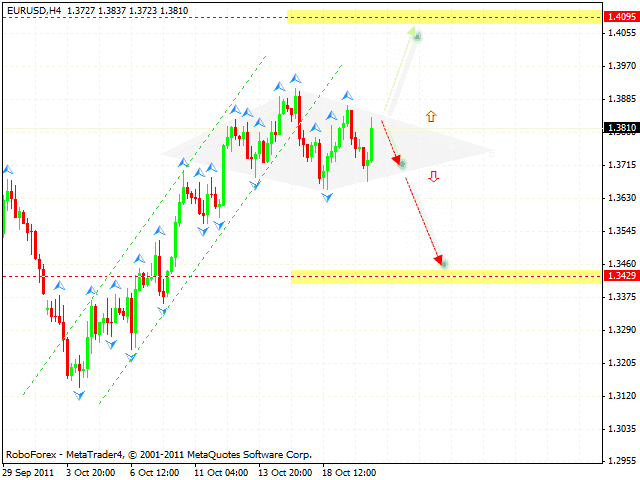Click the red hollow down arrow marker
This screenshot has width=640, height=480.
pos(433,176)
